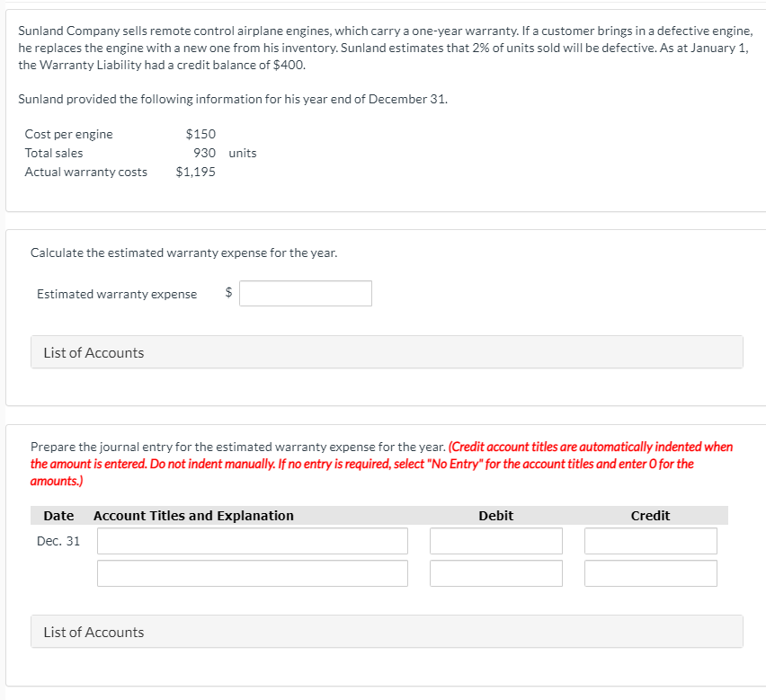Click the first row Debit field

point(496,541)
